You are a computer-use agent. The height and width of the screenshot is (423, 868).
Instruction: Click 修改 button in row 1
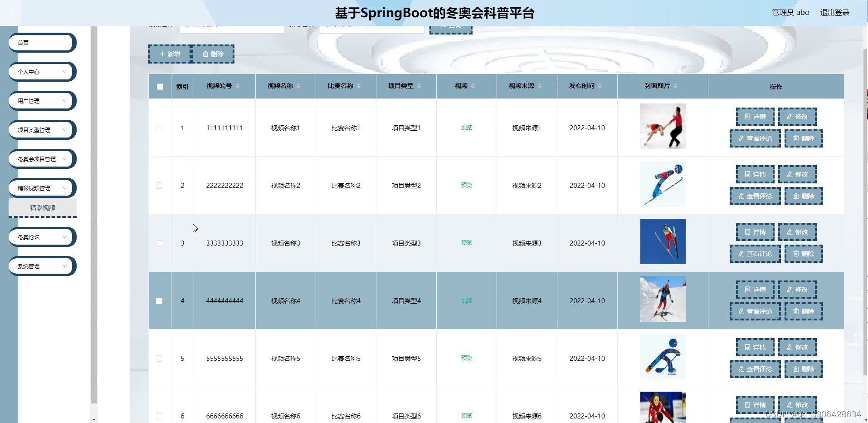[x=797, y=117]
